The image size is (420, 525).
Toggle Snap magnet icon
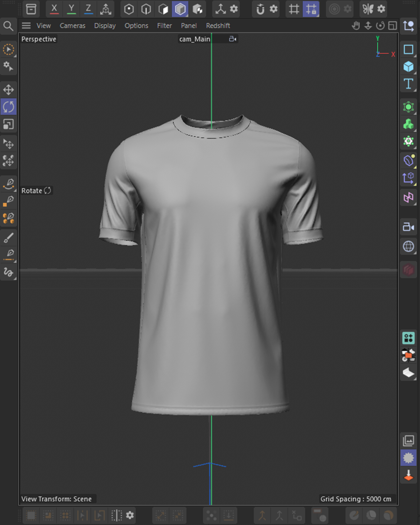click(x=260, y=9)
